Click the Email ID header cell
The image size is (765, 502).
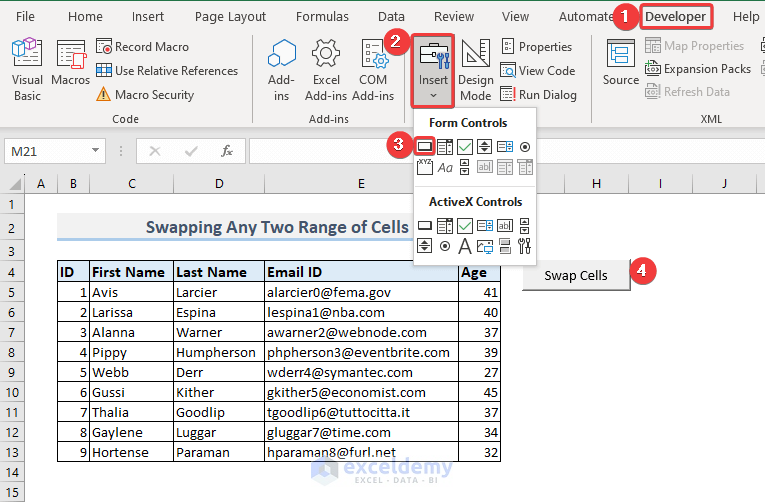click(361, 272)
